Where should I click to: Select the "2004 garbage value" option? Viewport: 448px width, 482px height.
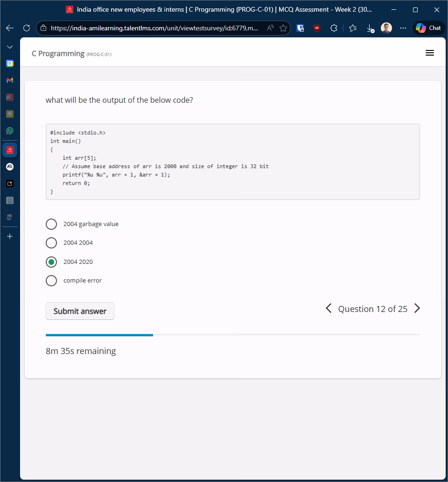point(51,224)
